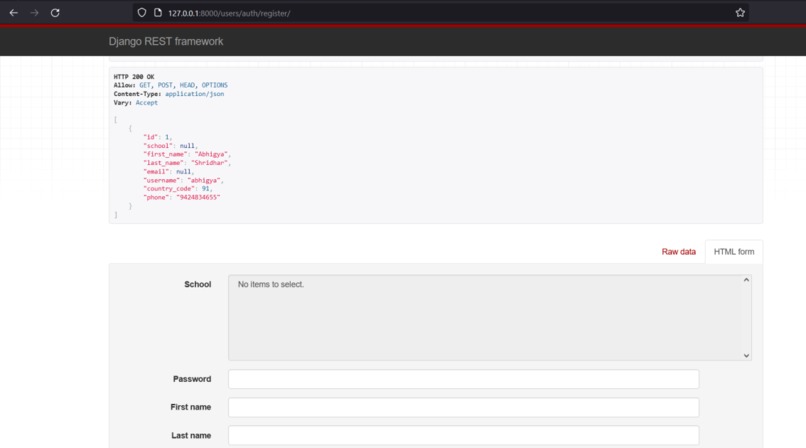The image size is (806, 448).
Task: Click the "Accept" Vary header value
Action: (146, 103)
